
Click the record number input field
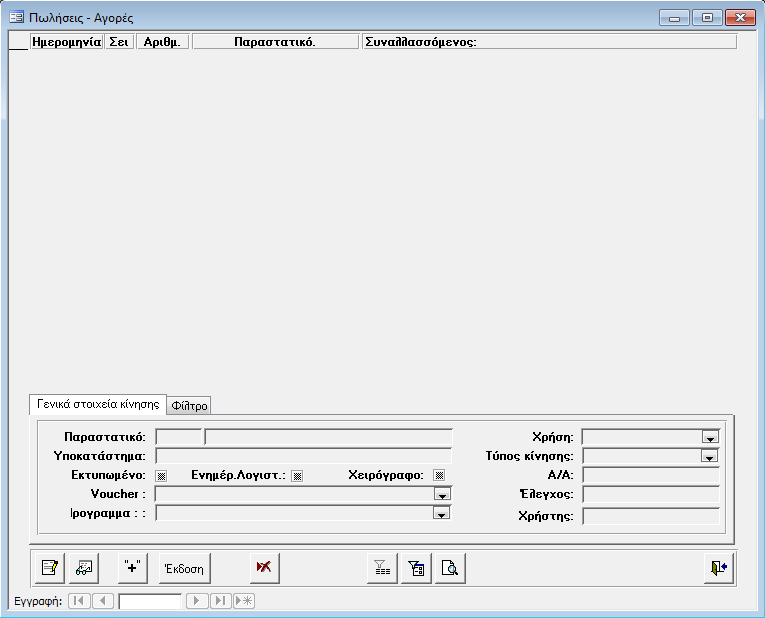click(x=150, y=601)
